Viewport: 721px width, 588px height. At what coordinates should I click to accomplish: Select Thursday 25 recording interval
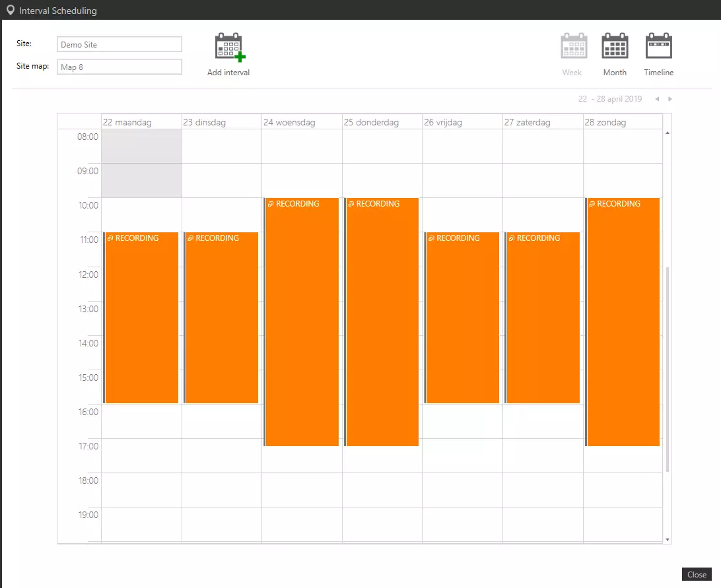(382, 322)
